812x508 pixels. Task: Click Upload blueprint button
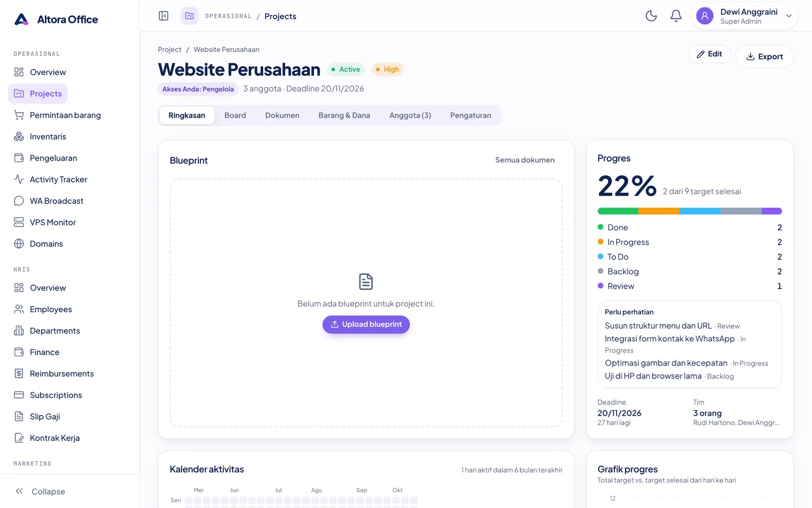click(x=366, y=324)
